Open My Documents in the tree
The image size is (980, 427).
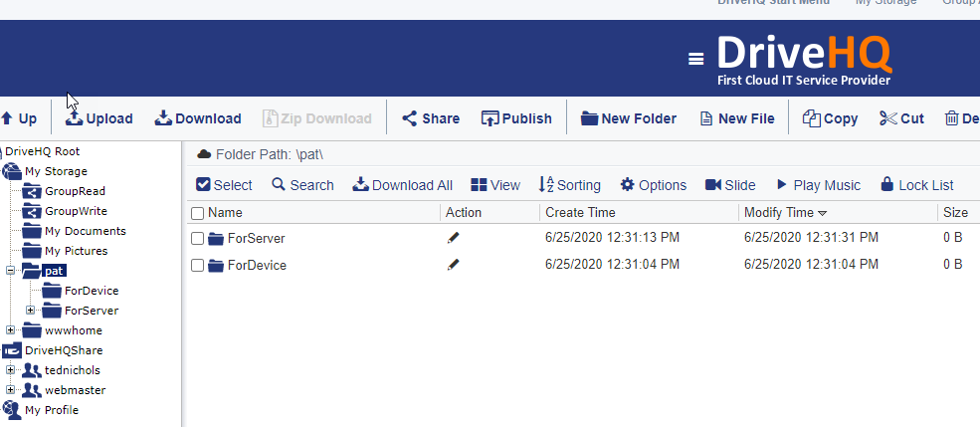point(85,231)
